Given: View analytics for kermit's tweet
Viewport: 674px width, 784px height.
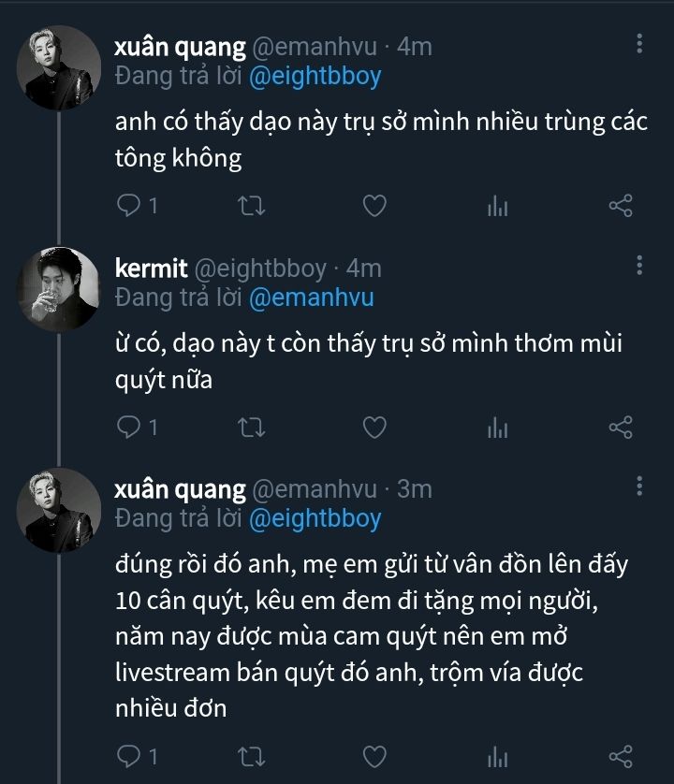Looking at the screenshot, I should (x=497, y=428).
